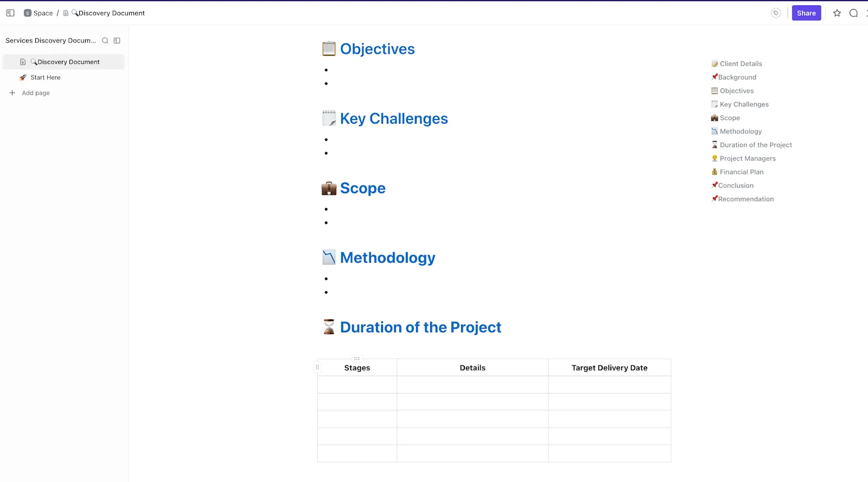The image size is (868, 482).
Task: Click first empty cell under Stages
Action: pyautogui.click(x=357, y=385)
